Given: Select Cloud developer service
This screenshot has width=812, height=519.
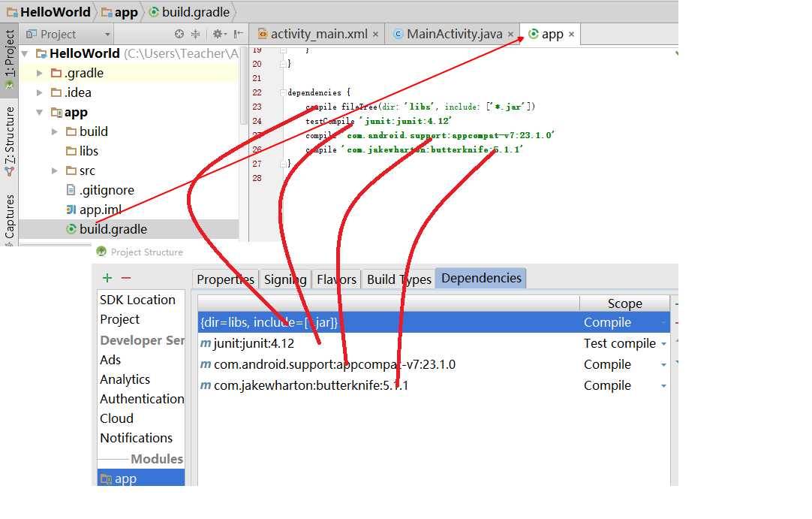Looking at the screenshot, I should pyautogui.click(x=116, y=418).
